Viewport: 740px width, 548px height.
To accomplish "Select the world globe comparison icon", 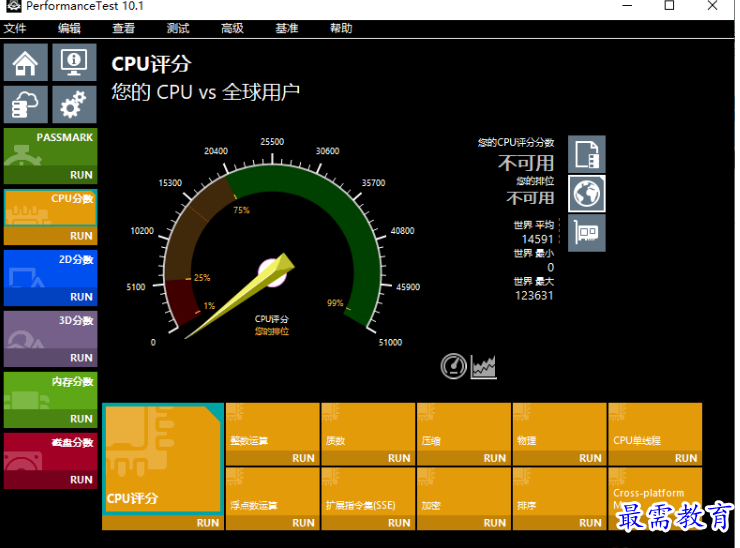I will (x=587, y=194).
